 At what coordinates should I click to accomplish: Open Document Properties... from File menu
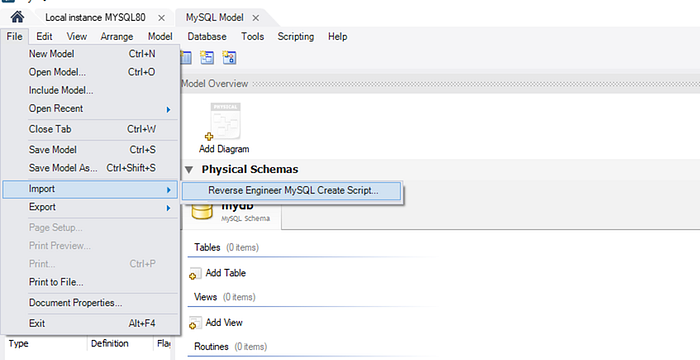tap(90, 303)
